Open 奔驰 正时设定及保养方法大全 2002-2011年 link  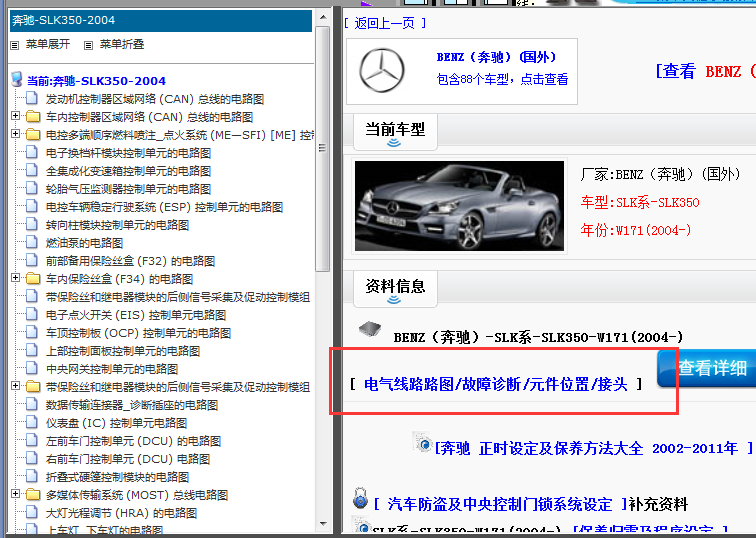[x=594, y=449]
